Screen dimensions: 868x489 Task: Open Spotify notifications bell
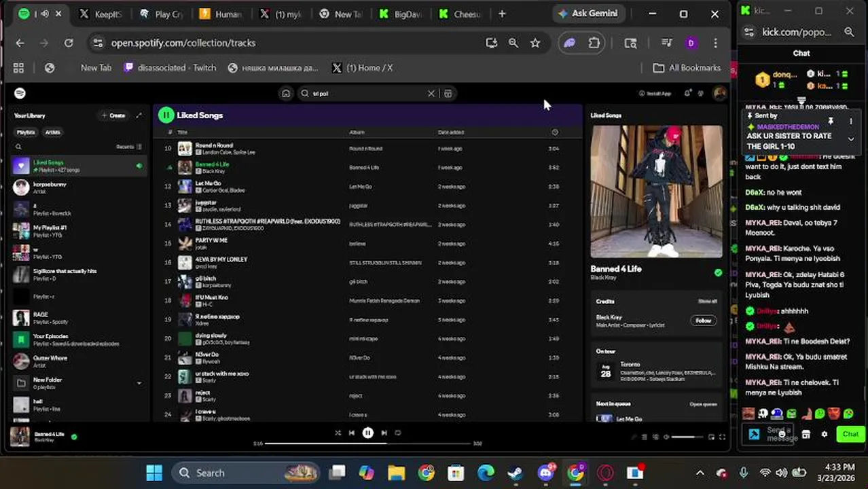[687, 94]
